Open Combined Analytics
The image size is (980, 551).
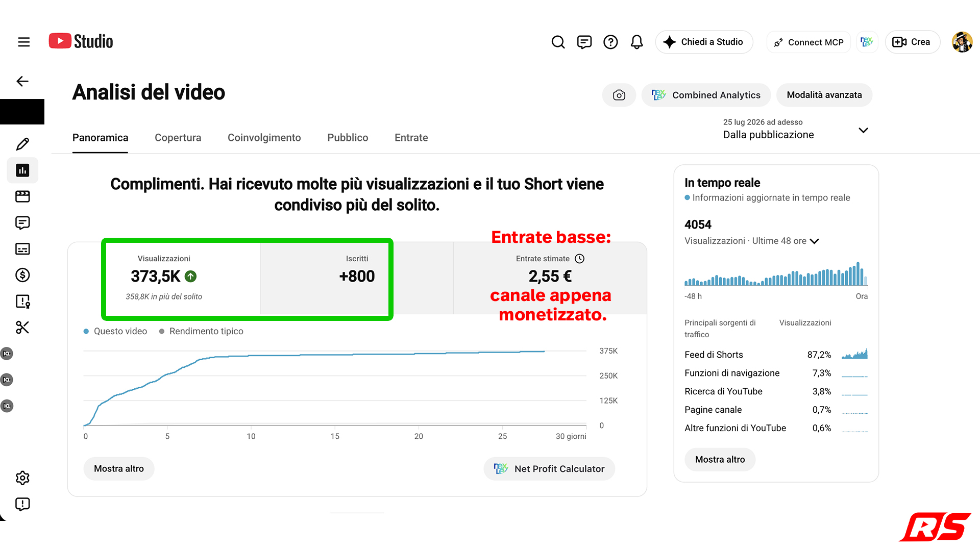click(706, 95)
